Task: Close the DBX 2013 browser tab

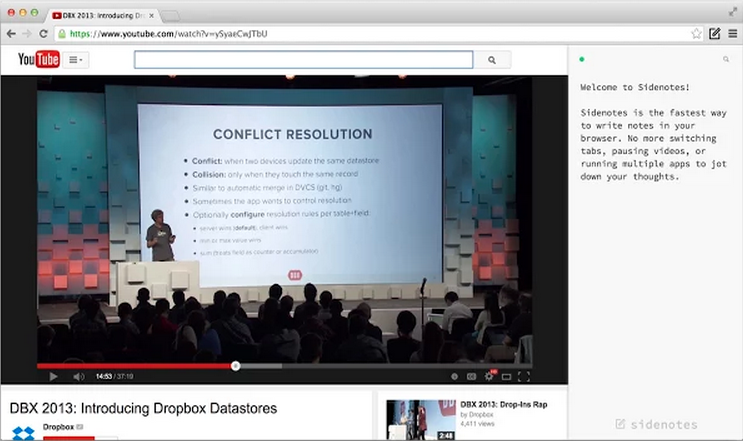Action: 152,16
